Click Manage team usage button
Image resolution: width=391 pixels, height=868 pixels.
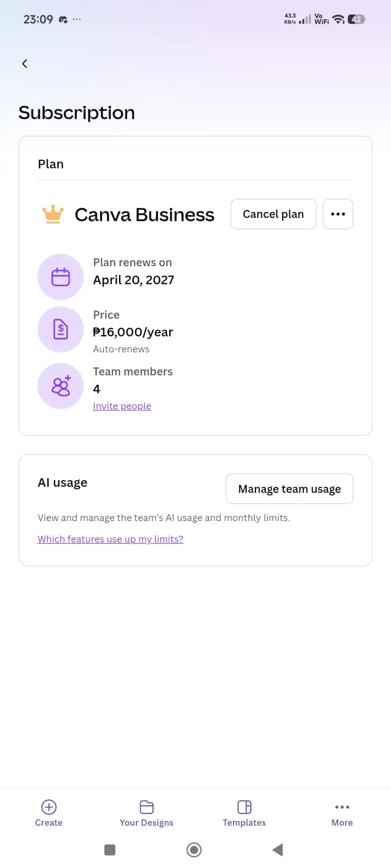290,489
